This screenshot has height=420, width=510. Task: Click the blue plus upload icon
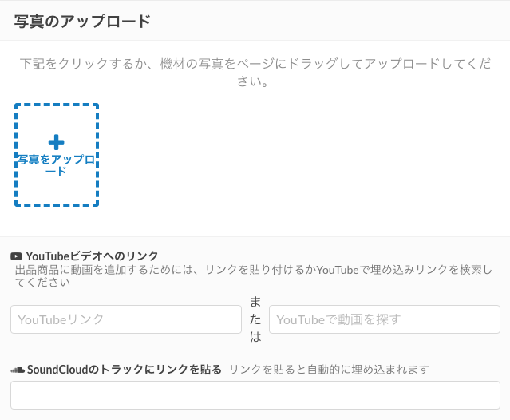(x=57, y=142)
